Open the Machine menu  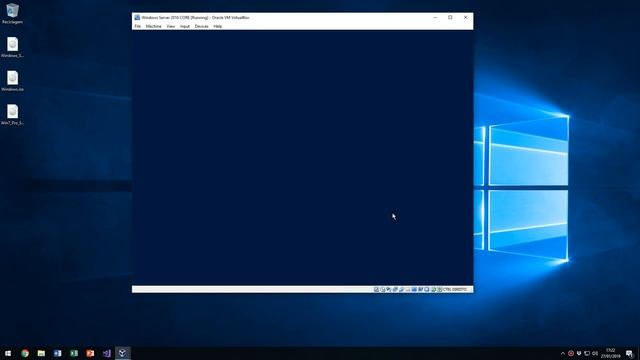[153, 26]
